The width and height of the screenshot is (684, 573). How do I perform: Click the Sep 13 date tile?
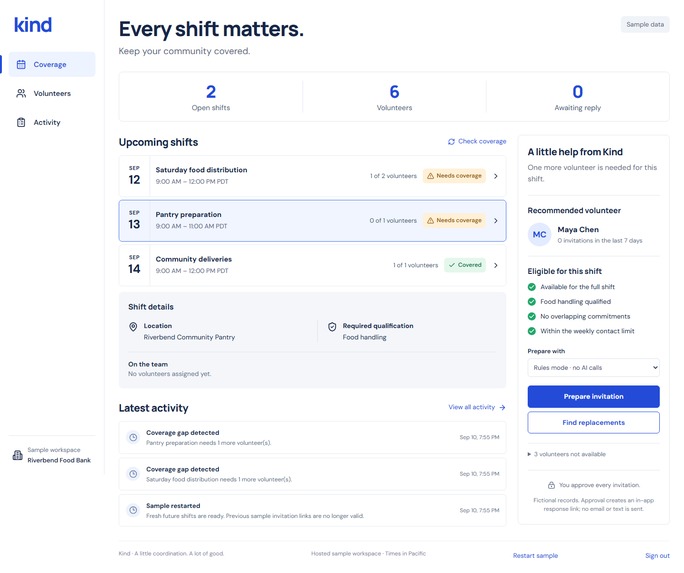point(134,221)
